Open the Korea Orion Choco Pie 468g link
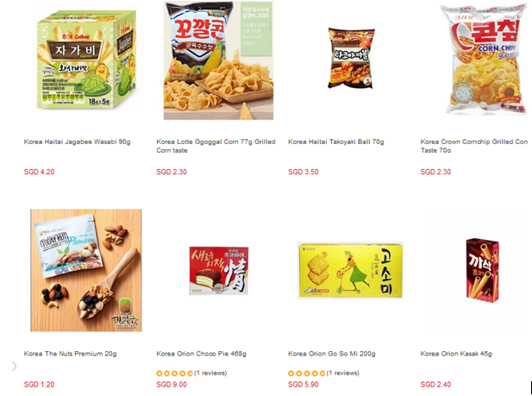532x396 pixels. coord(201,354)
